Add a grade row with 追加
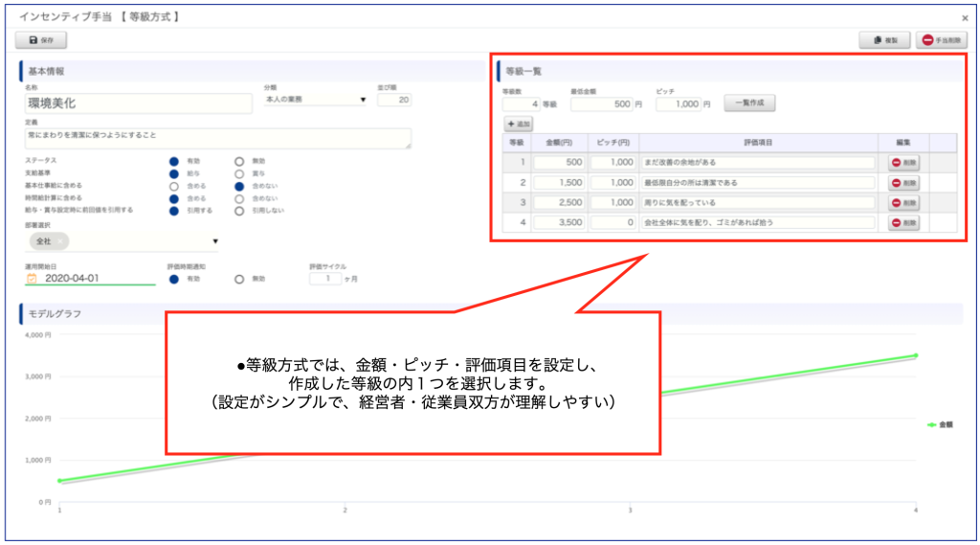 (519, 124)
